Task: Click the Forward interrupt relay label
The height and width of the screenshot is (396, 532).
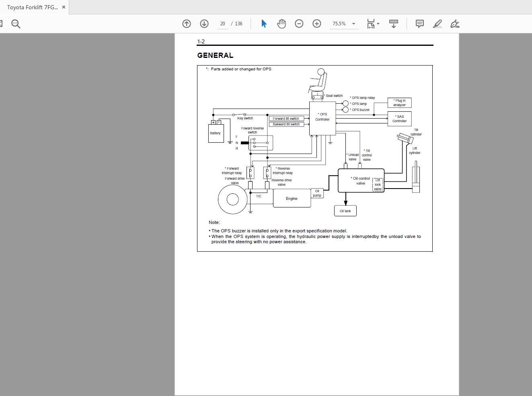Action: point(232,171)
